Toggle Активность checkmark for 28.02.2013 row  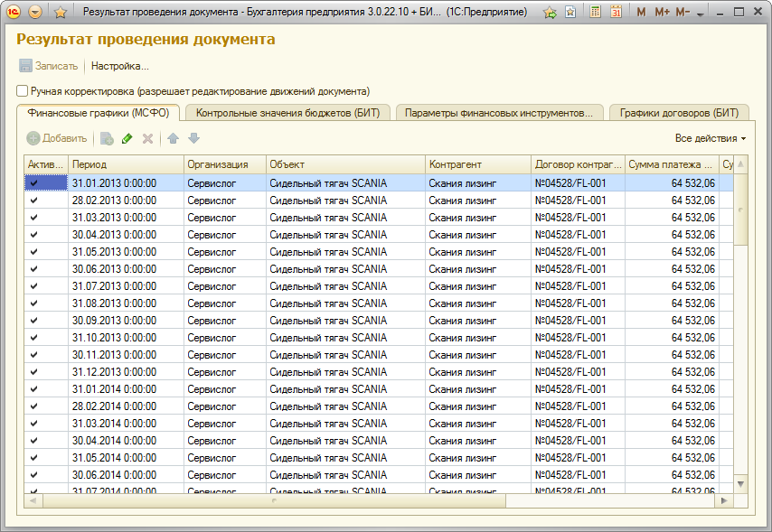[34, 200]
